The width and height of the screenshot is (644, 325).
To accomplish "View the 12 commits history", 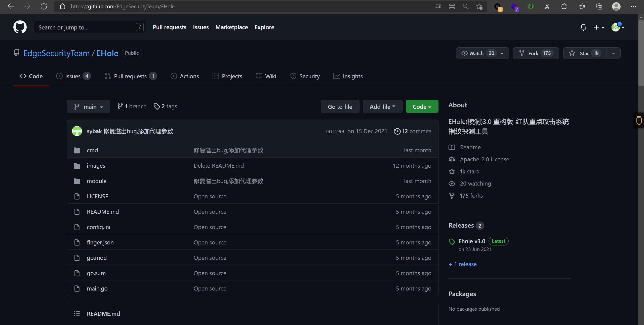I will 413,131.
